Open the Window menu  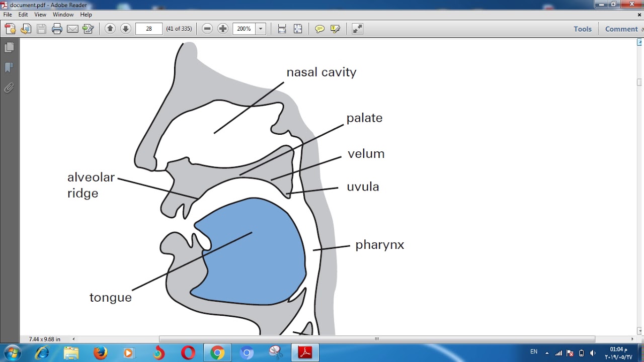coord(63,15)
